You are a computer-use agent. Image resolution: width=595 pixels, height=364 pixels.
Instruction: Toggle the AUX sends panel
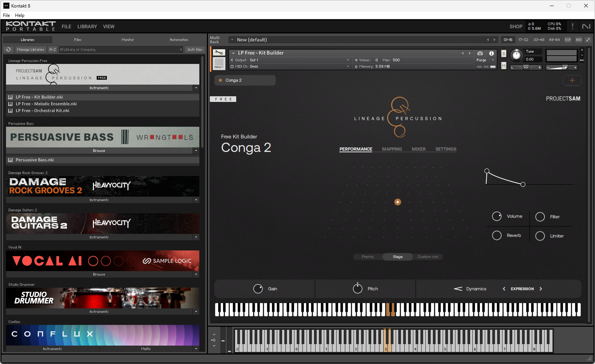[578, 39]
